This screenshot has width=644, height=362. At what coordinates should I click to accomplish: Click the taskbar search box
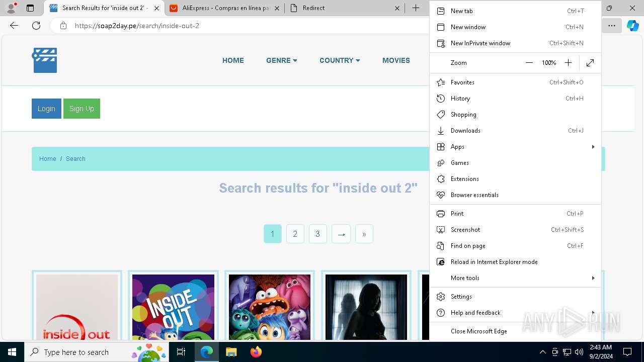click(97, 352)
